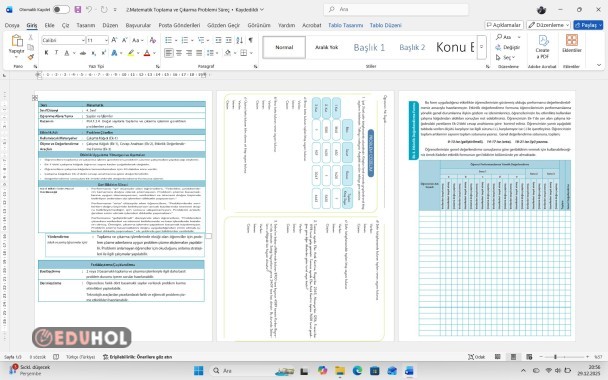Open the font size 11 dropdown
This screenshot has height=380, width=608.
point(106,40)
